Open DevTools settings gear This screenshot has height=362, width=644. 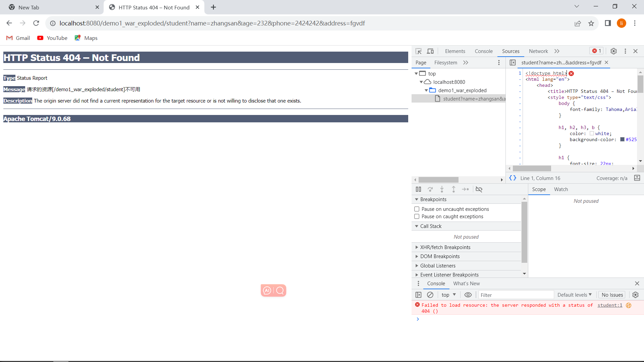pos(613,51)
